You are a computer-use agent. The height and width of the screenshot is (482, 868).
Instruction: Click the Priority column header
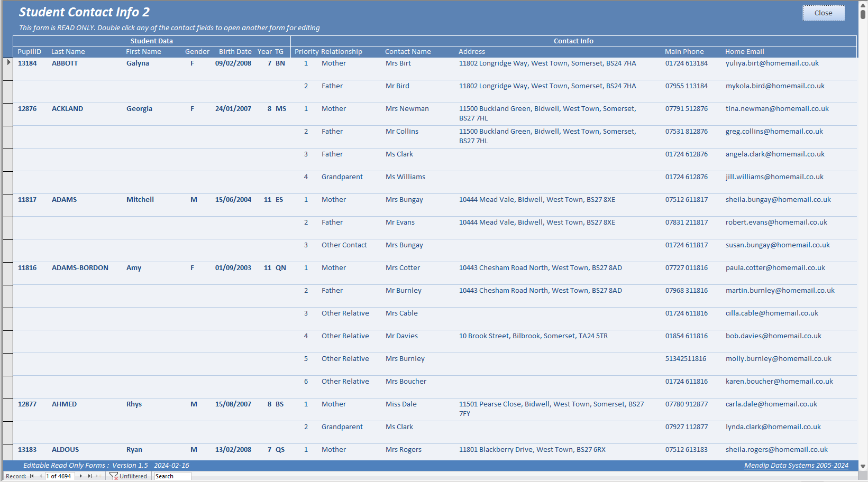coord(307,52)
